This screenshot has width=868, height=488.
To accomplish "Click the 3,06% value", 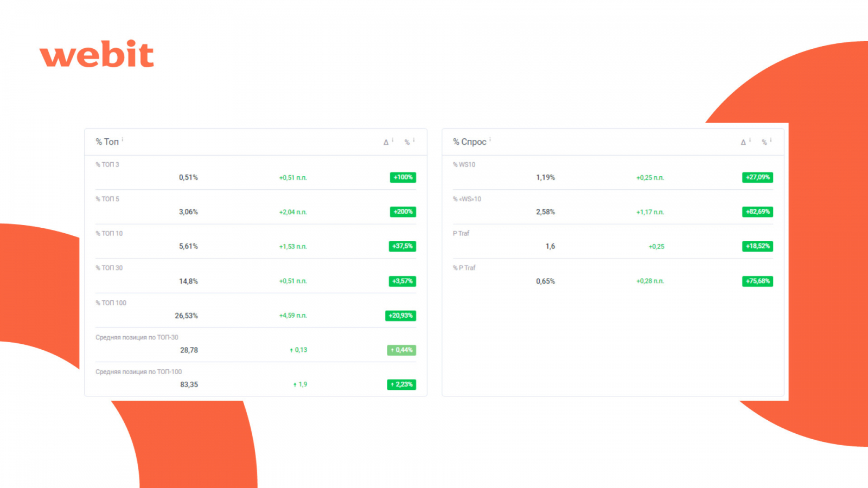I will click(x=188, y=212).
